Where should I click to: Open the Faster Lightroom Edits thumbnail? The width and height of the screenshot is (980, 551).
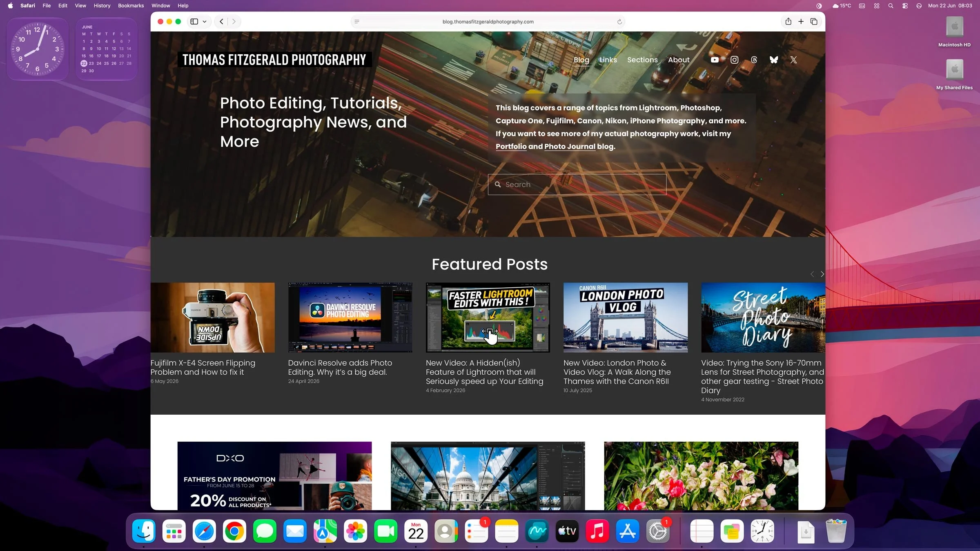pos(488,318)
